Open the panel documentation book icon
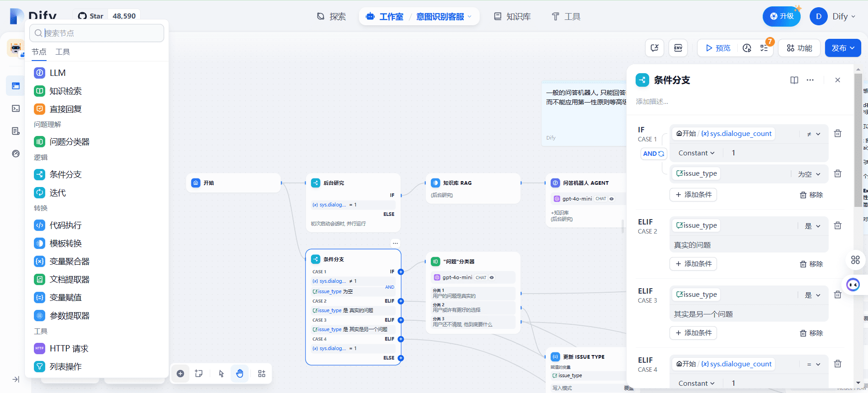This screenshot has height=393, width=868. click(x=794, y=80)
